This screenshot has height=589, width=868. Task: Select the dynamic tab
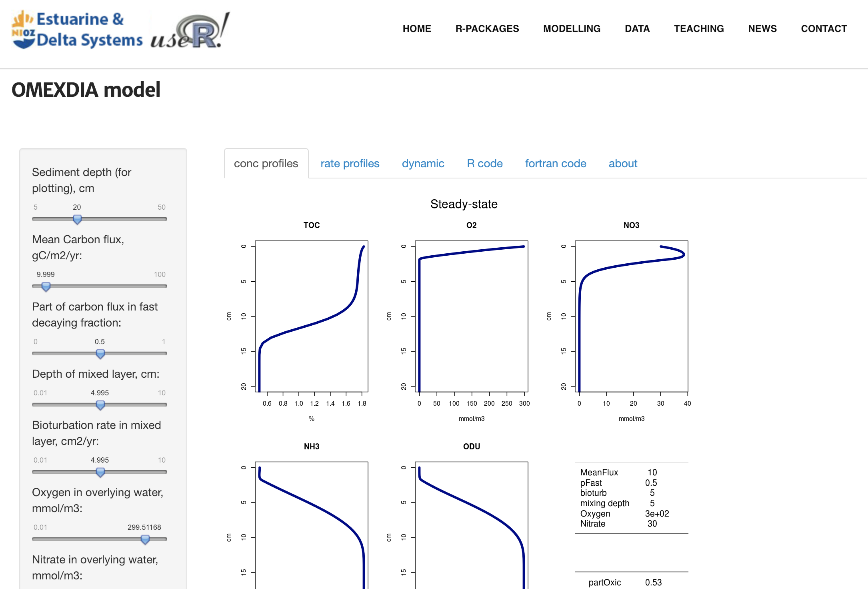423,164
